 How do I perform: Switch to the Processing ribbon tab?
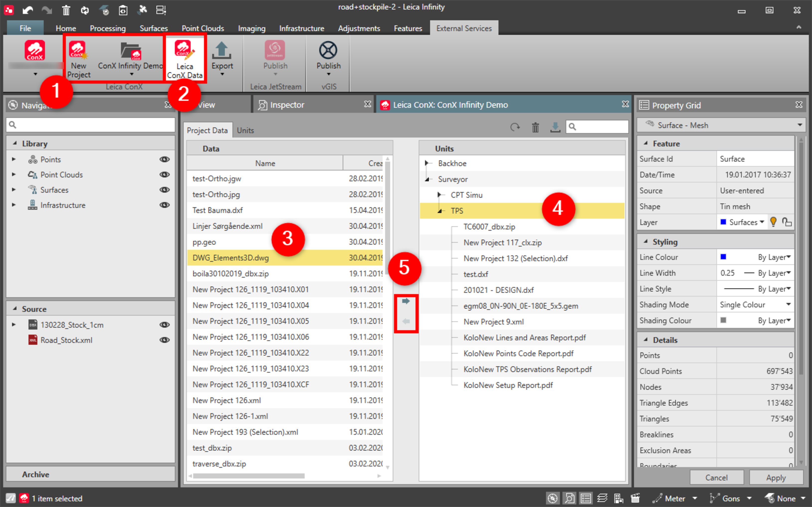[x=108, y=28]
